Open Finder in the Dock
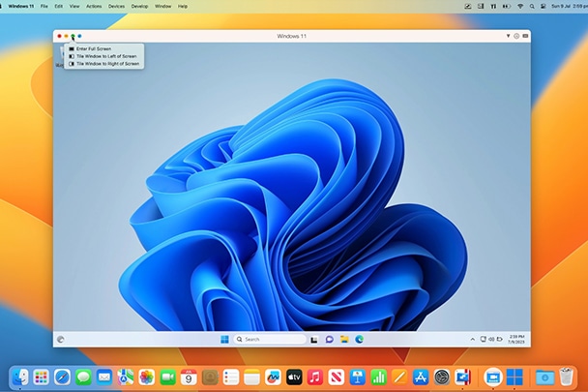This screenshot has width=588, height=392. coord(20,377)
